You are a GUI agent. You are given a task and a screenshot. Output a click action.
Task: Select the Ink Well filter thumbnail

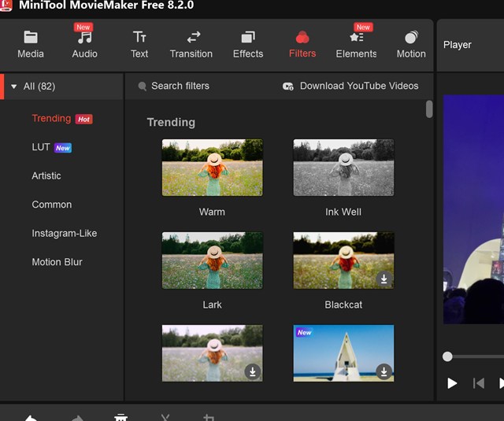(343, 168)
